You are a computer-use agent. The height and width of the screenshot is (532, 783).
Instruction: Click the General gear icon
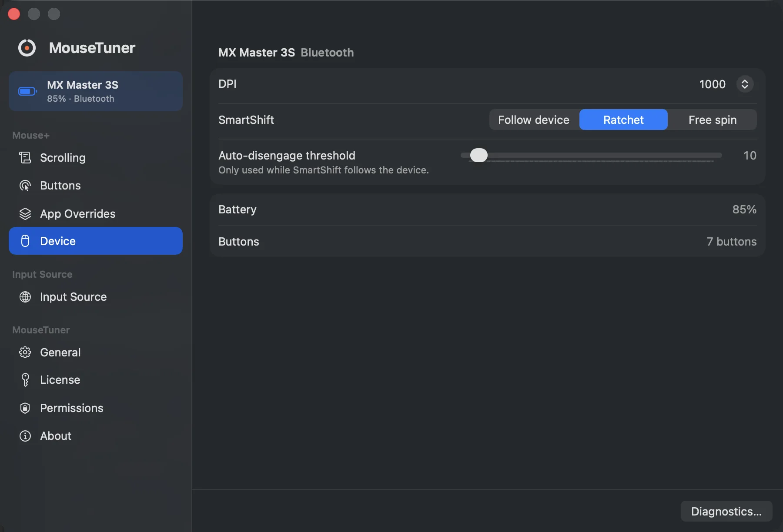point(25,352)
